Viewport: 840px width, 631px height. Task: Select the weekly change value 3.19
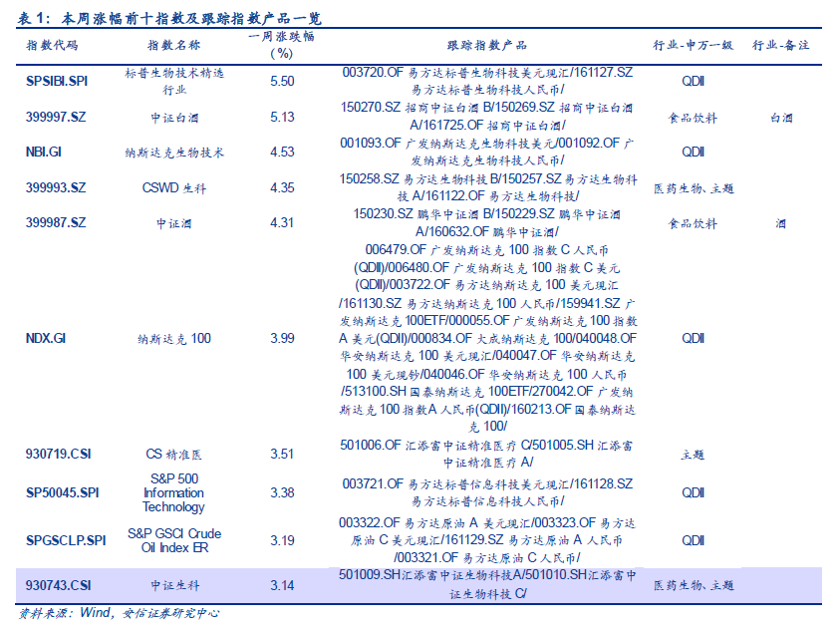(282, 540)
